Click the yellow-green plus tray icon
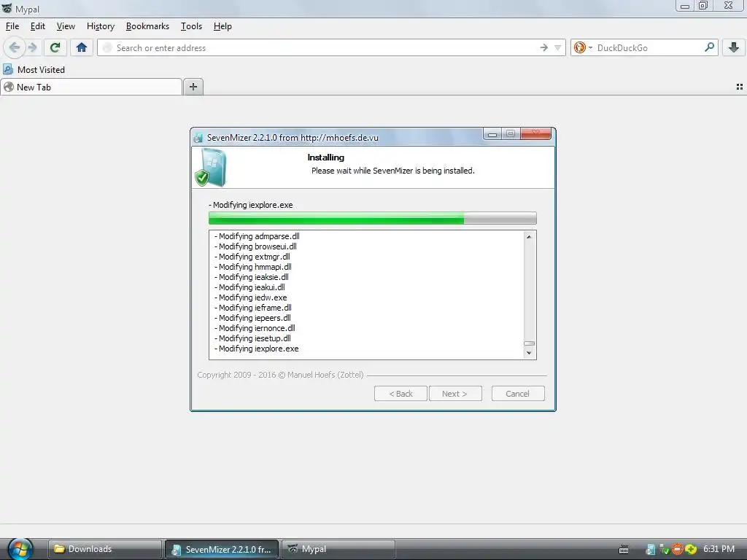This screenshot has width=747, height=560. click(691, 550)
